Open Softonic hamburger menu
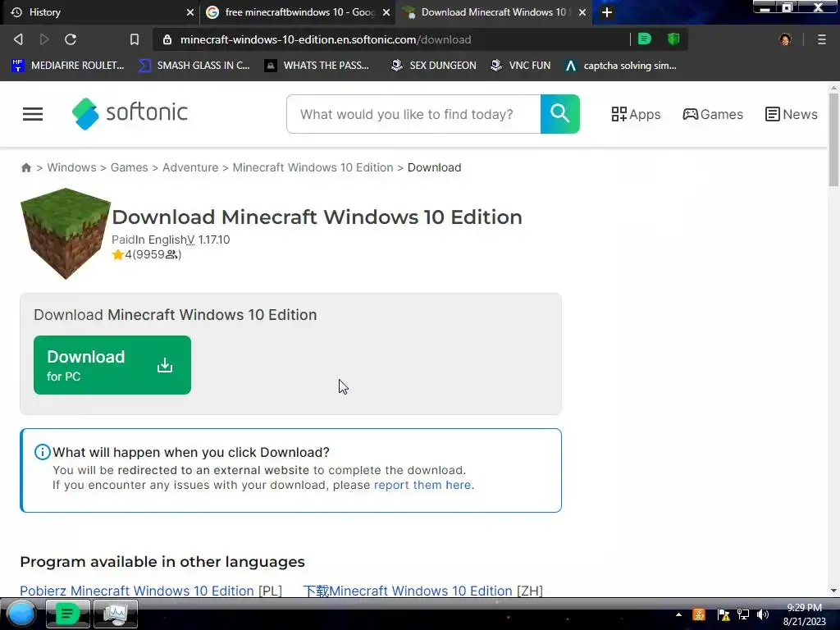Image resolution: width=840 pixels, height=630 pixels. click(x=33, y=114)
